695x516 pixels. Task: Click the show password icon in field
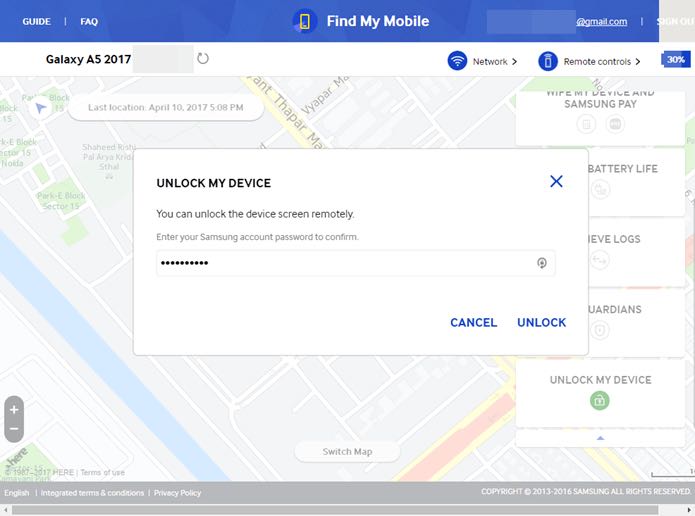(542, 263)
